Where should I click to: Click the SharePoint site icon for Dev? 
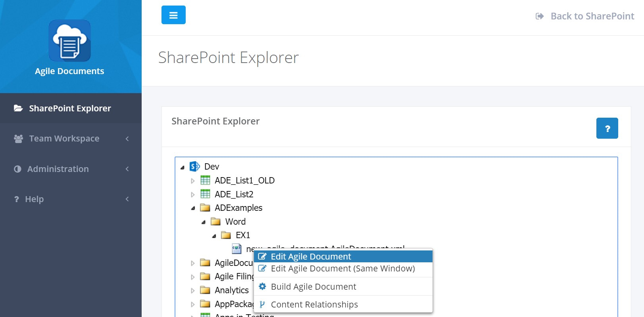point(194,166)
